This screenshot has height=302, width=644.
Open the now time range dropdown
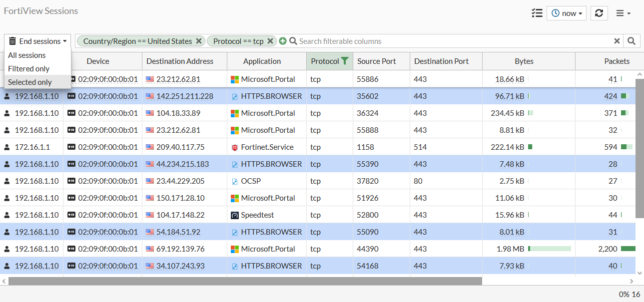pos(567,13)
